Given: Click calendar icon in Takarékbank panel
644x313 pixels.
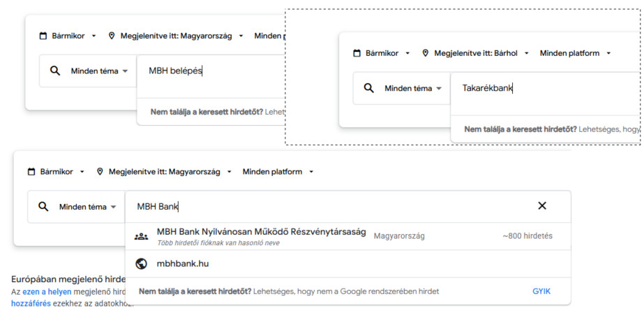Looking at the screenshot, I should [357, 53].
